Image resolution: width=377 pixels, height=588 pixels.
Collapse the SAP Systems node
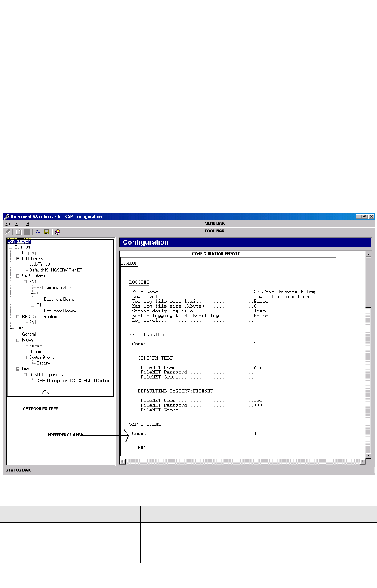[18, 276]
